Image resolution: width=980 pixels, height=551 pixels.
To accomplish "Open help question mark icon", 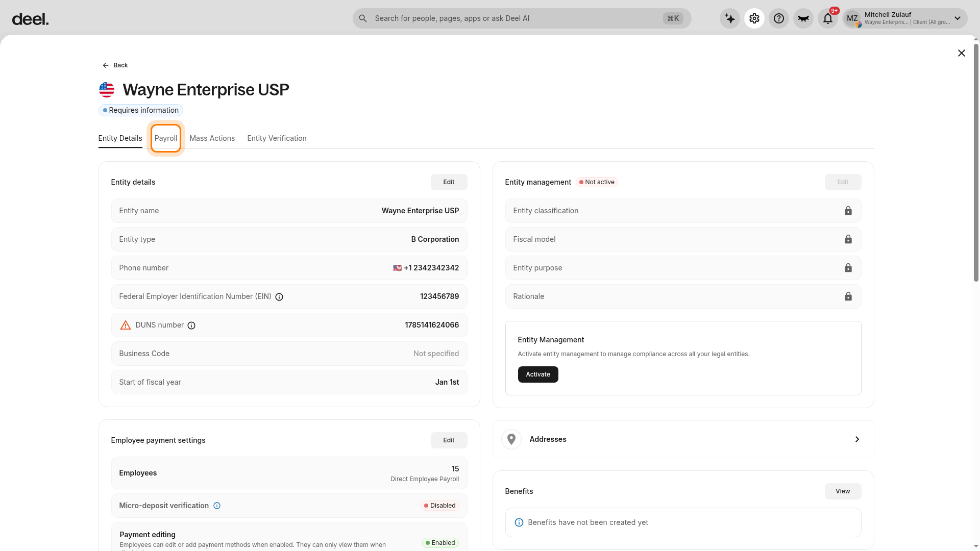I will coord(779,18).
